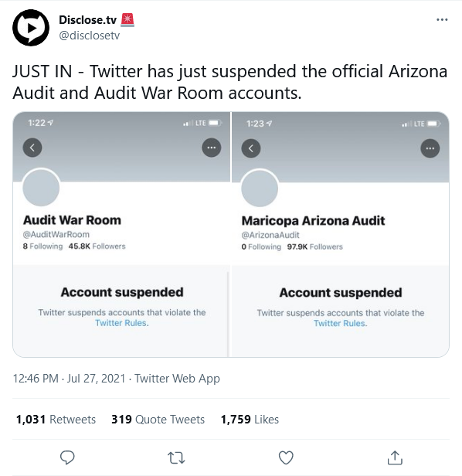Open the @disclosetv handle link

[x=90, y=36]
